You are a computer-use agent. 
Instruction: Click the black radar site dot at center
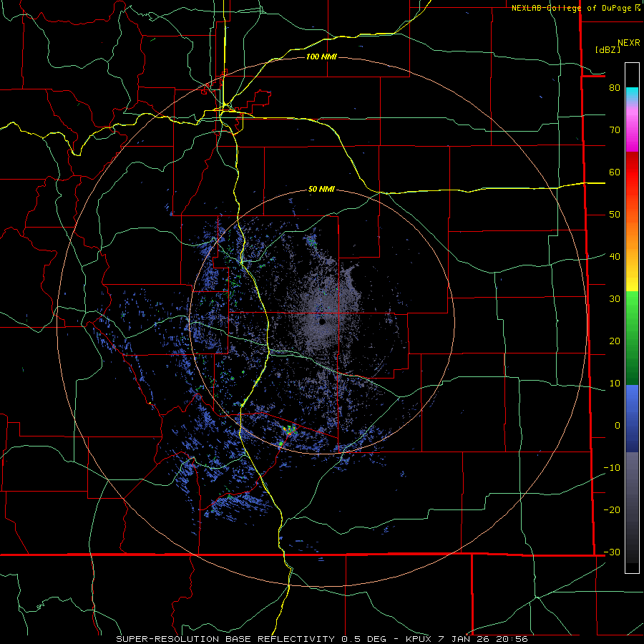(x=322, y=321)
